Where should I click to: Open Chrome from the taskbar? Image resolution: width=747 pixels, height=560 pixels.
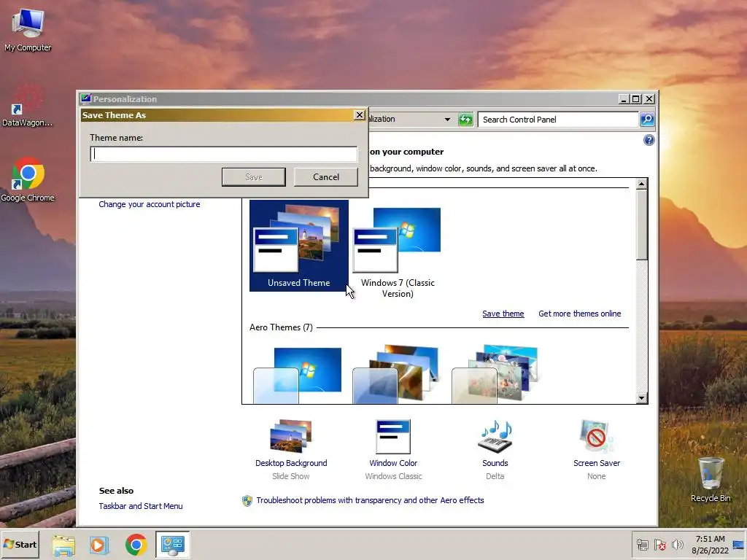point(136,545)
